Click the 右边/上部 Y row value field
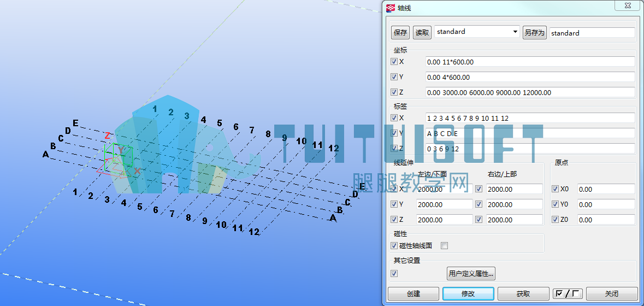644x306 pixels. tap(514, 204)
